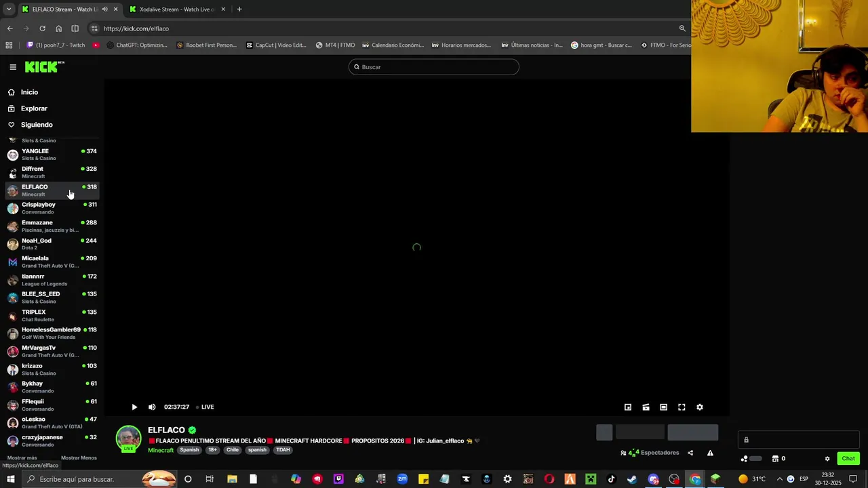Open TRIPLEX channel in the sidebar
The image size is (868, 488).
click(x=52, y=316)
